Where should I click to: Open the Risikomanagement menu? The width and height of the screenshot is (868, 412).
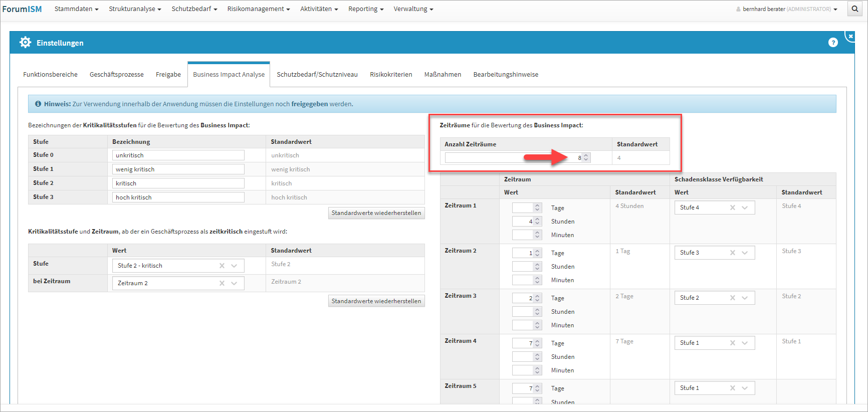pyautogui.click(x=258, y=9)
